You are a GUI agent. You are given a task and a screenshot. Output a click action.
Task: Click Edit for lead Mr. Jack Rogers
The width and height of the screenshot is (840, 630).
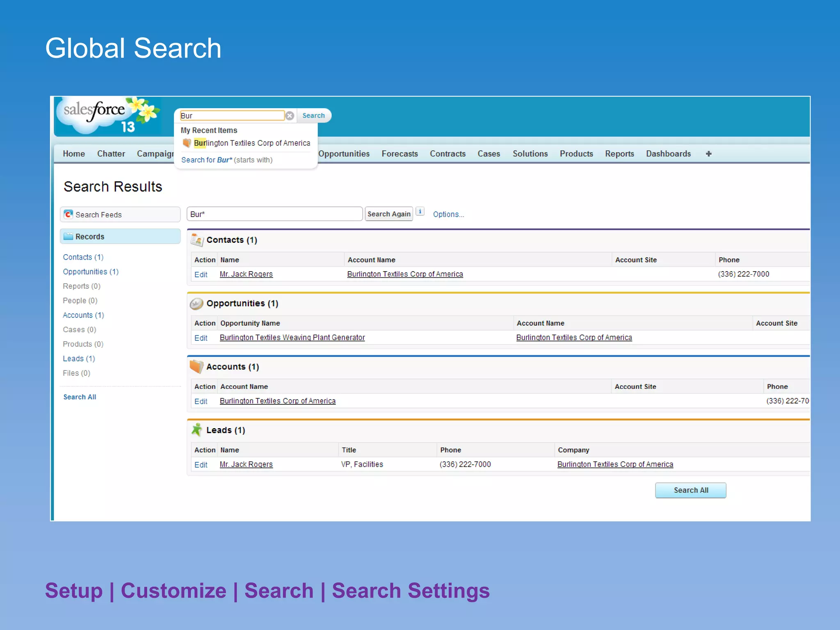click(201, 465)
